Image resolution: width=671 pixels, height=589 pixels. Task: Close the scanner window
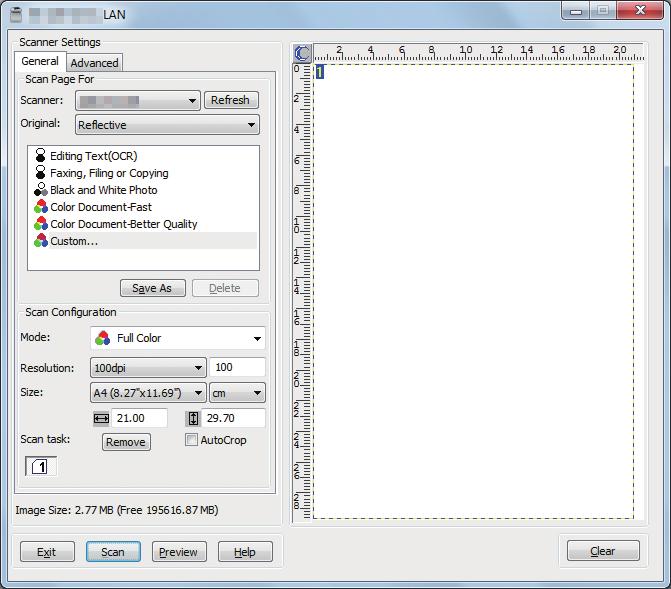[x=640, y=10]
